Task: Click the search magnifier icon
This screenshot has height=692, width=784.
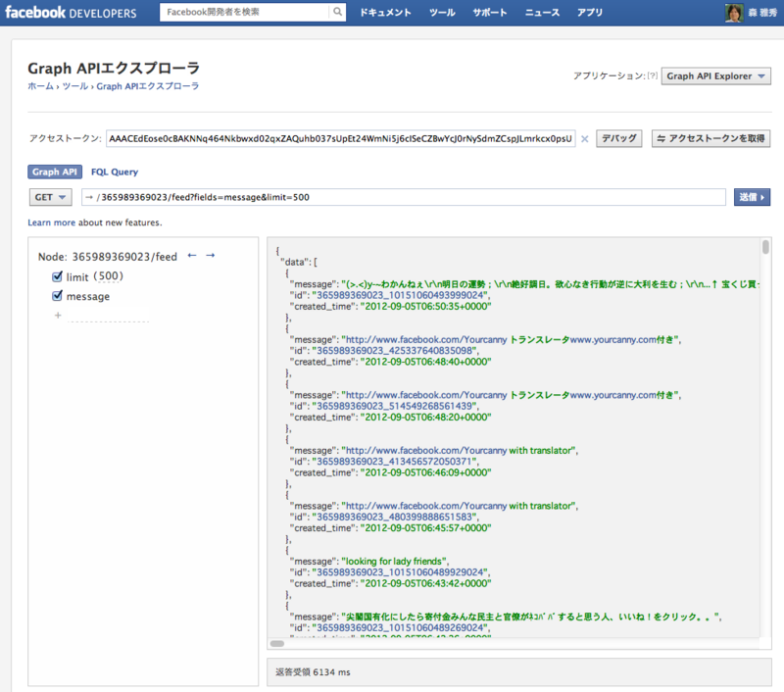Action: pyautogui.click(x=337, y=12)
